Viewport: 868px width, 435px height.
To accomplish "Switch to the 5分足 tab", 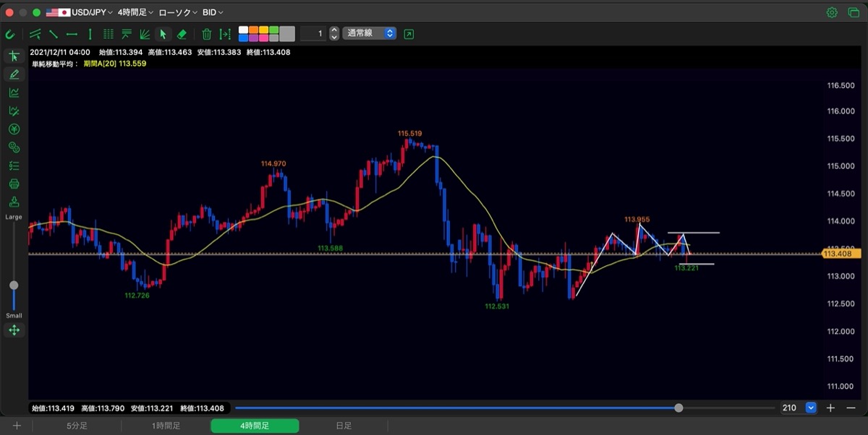I will 77,426.
